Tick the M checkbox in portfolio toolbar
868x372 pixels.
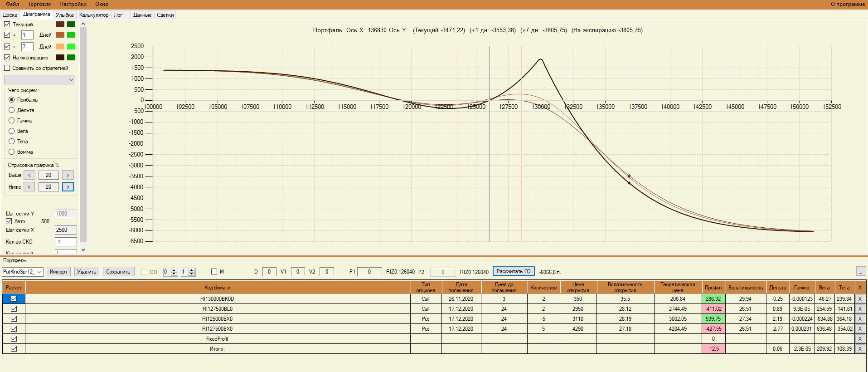point(214,272)
